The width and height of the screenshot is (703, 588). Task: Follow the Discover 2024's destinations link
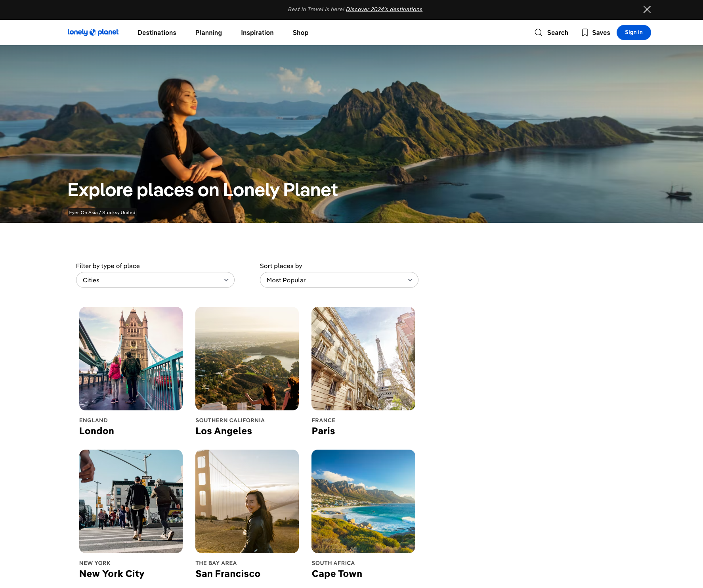(384, 9)
